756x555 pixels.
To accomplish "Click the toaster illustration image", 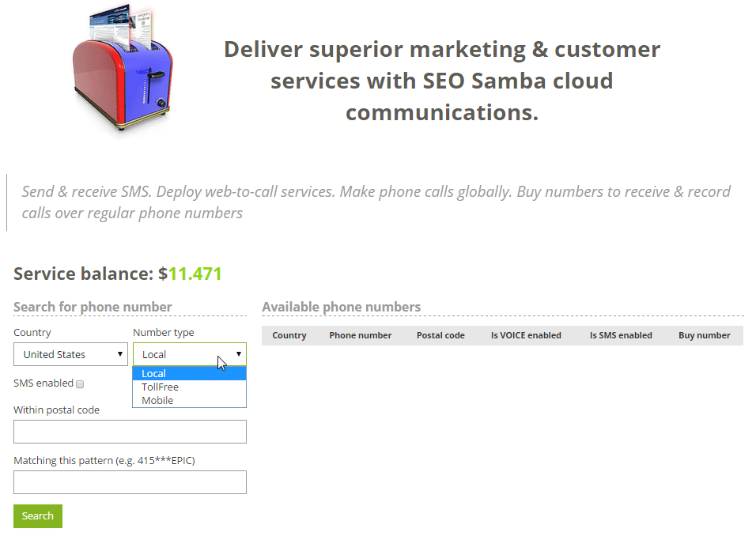I will click(122, 70).
